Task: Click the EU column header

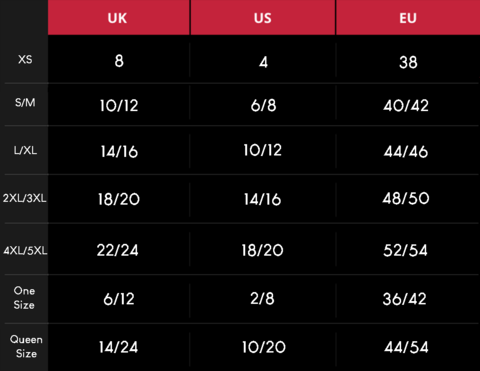Action: pos(408,18)
